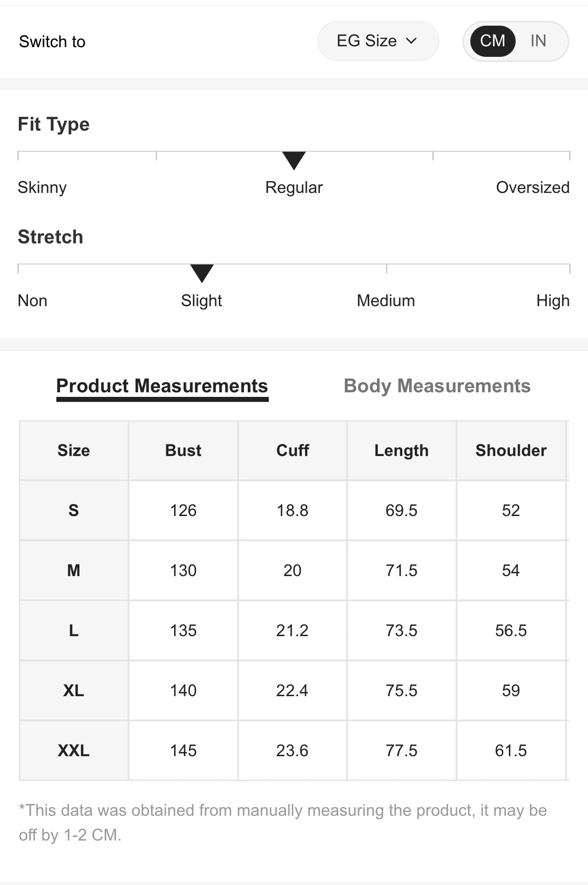Click the Size column header
Screen dimensions: 588x885
click(x=74, y=451)
